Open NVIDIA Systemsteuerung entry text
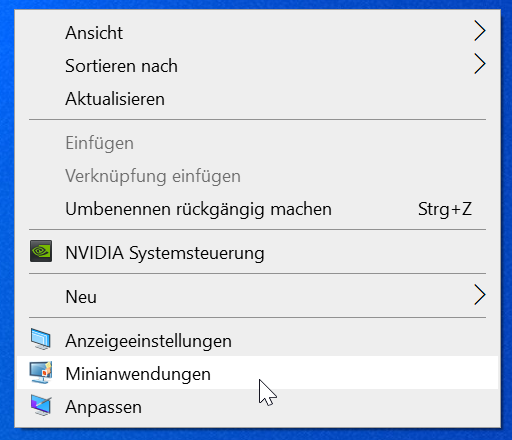Image resolution: width=512 pixels, height=440 pixels. coord(165,253)
